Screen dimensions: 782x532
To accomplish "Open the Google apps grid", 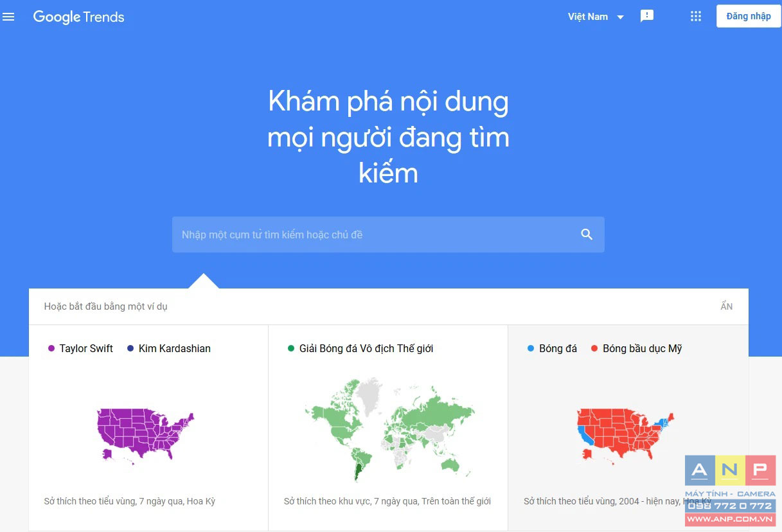I will (x=696, y=17).
